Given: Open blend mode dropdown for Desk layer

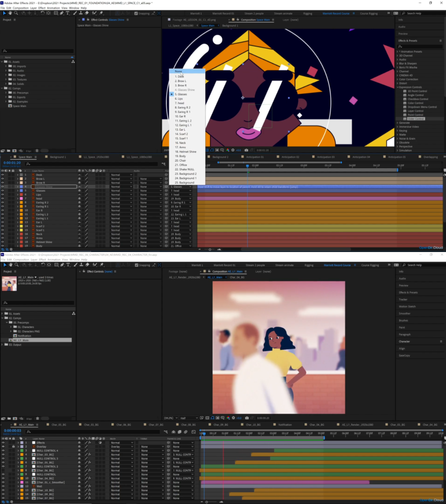Looking at the screenshot, I should pos(122,175).
